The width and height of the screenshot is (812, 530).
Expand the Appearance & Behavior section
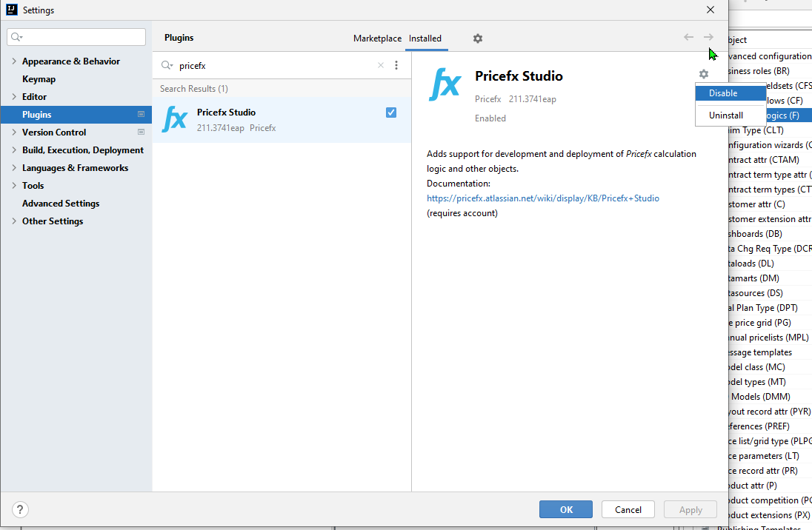point(13,61)
